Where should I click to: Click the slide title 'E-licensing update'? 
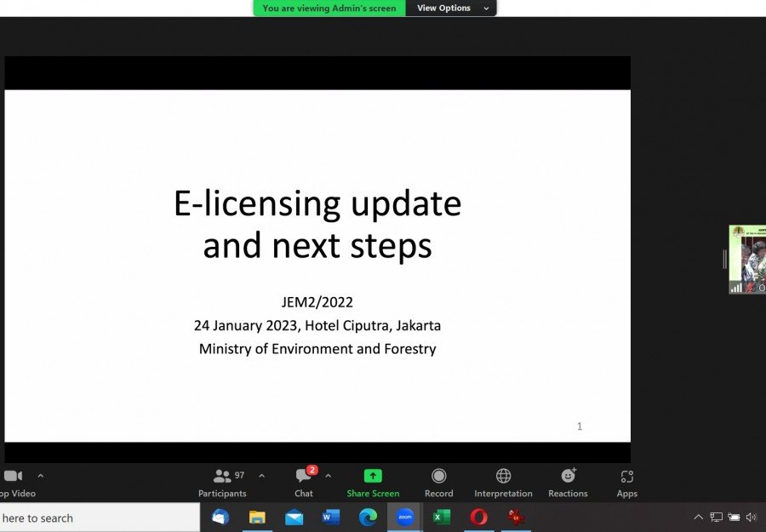click(317, 203)
